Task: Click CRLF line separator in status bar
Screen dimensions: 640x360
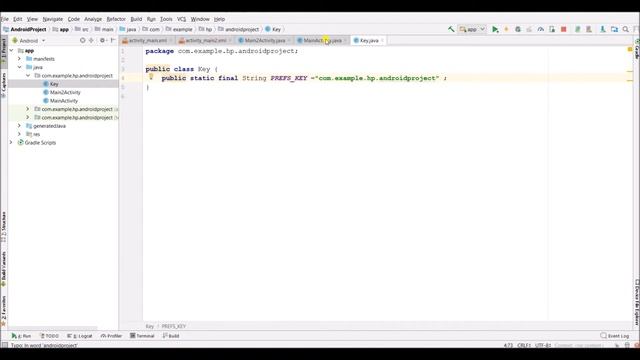Action: [524, 345]
